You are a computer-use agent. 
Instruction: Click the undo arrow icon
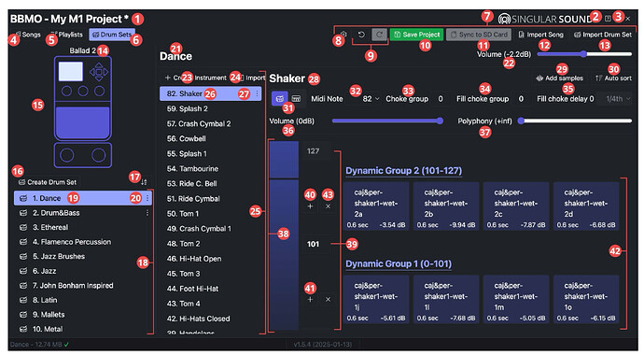point(361,35)
